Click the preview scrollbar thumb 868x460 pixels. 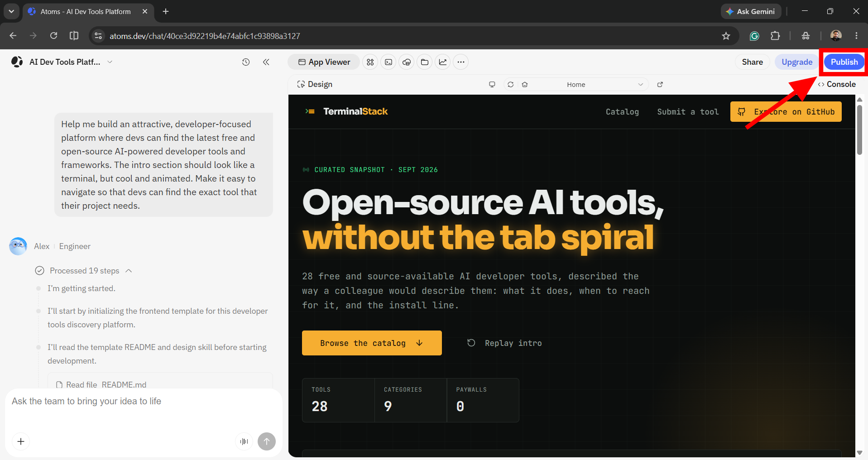tap(859, 130)
